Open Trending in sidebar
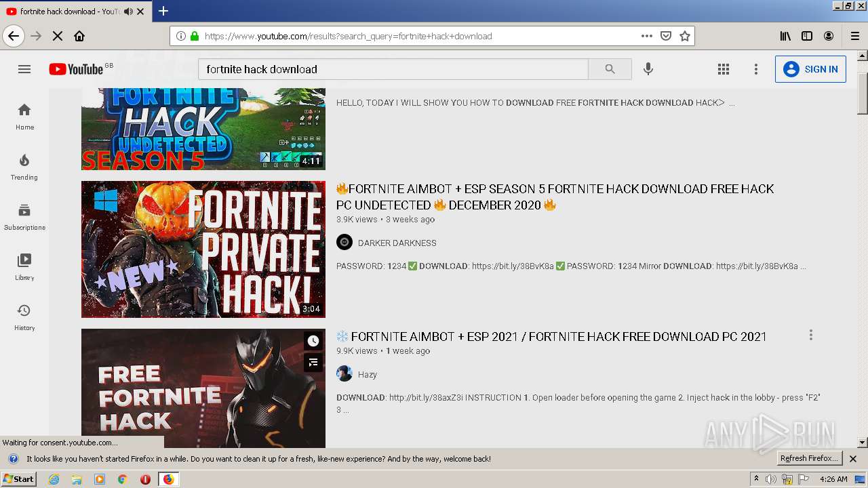The image size is (868, 488). tap(24, 167)
